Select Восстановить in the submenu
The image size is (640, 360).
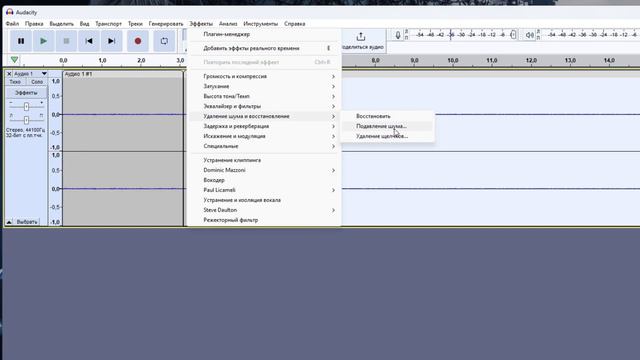(388, 116)
